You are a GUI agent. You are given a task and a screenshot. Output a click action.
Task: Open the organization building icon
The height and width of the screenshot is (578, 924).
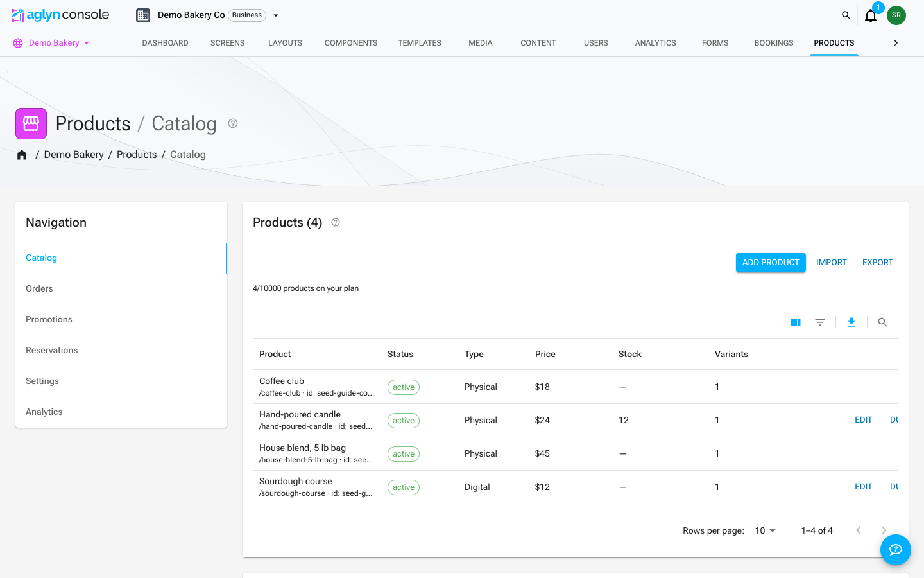[x=143, y=15]
